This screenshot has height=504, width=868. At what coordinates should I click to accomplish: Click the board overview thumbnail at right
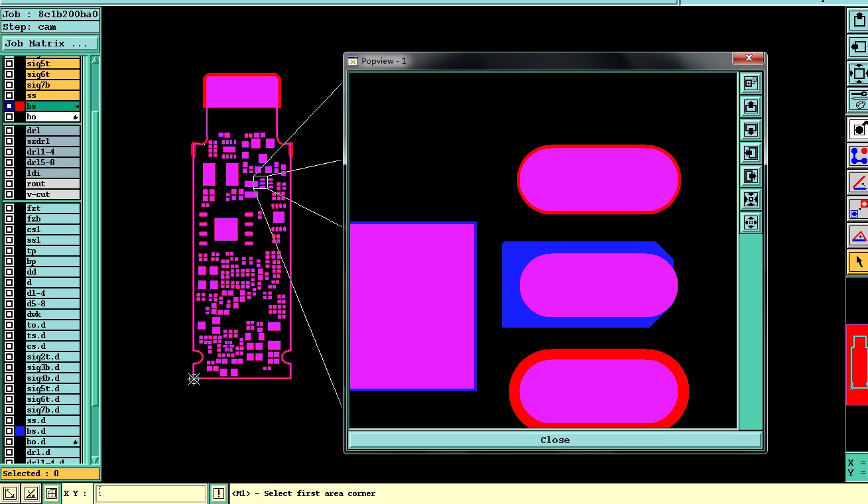[x=858, y=364]
